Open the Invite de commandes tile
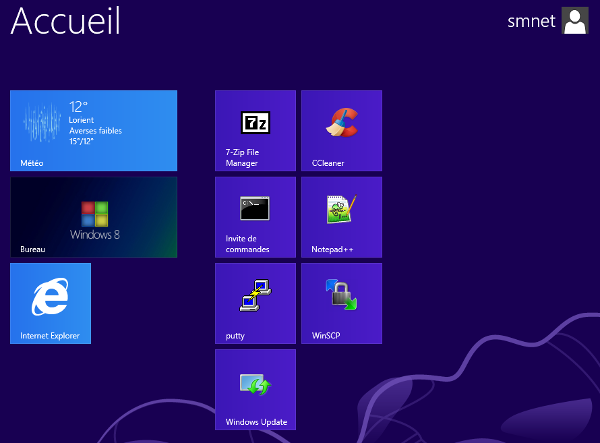600x443 pixels. pyautogui.click(x=255, y=217)
